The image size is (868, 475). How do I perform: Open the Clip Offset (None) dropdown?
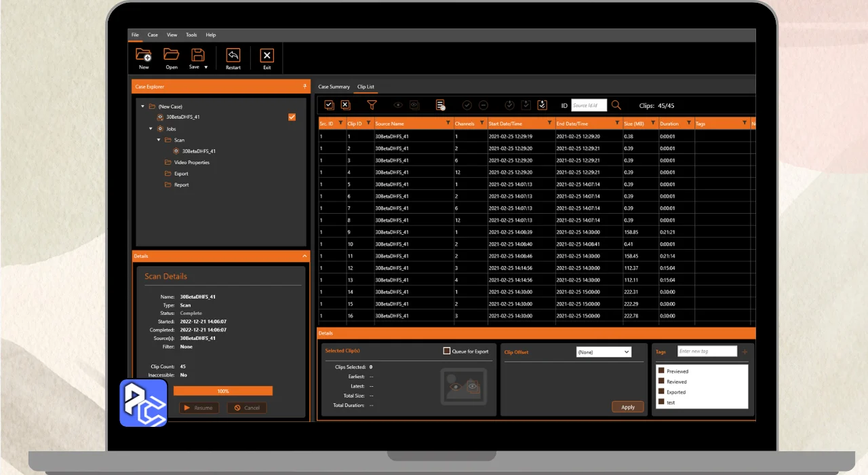(x=604, y=351)
